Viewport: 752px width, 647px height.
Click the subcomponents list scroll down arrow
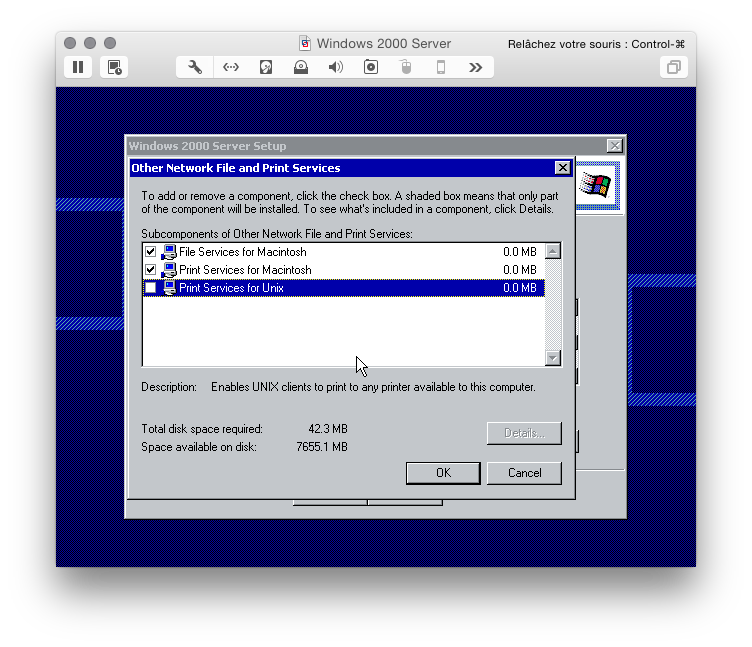pyautogui.click(x=553, y=358)
